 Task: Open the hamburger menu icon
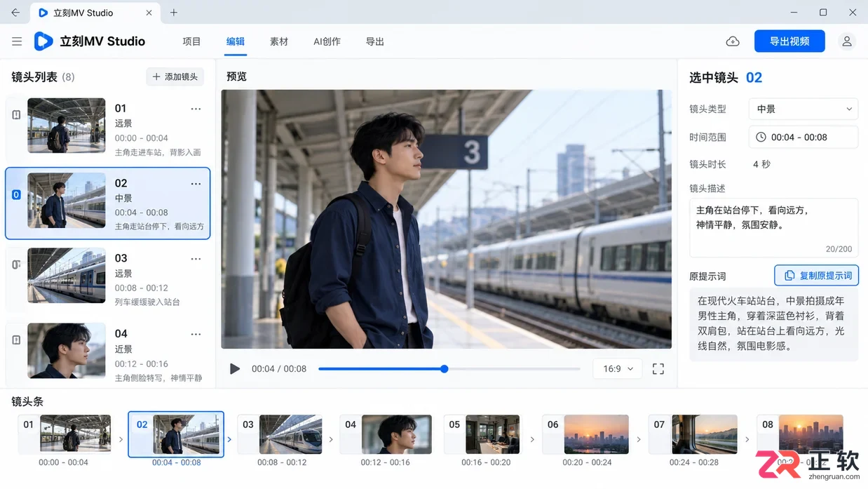(17, 41)
